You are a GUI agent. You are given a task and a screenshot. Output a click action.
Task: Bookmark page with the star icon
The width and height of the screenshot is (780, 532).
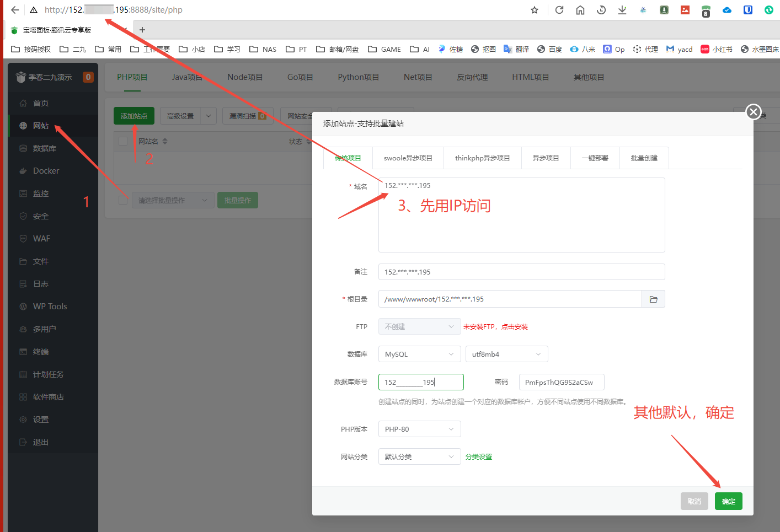[x=535, y=10]
